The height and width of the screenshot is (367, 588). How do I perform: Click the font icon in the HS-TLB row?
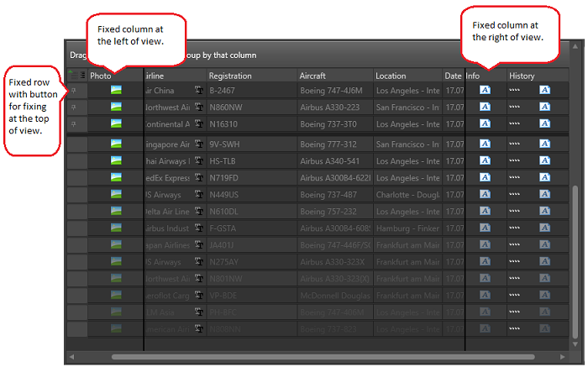pyautogui.click(x=199, y=160)
